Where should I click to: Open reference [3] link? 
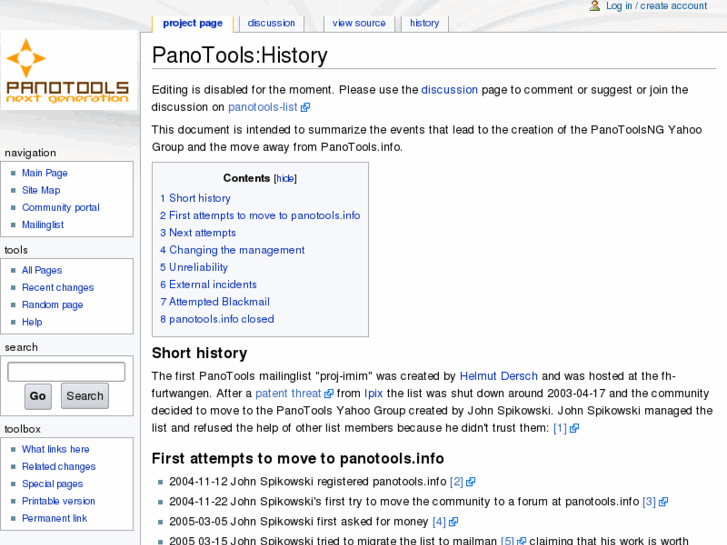(x=649, y=502)
